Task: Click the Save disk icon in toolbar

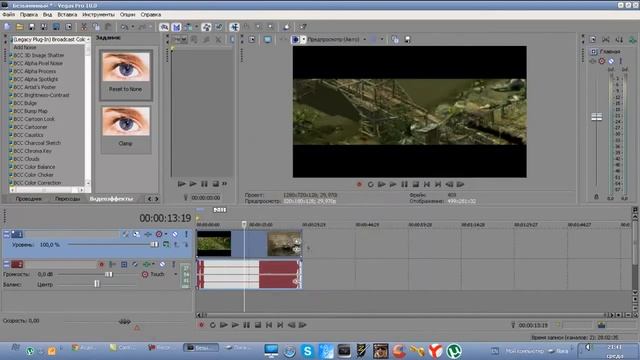Action: pos(31,27)
